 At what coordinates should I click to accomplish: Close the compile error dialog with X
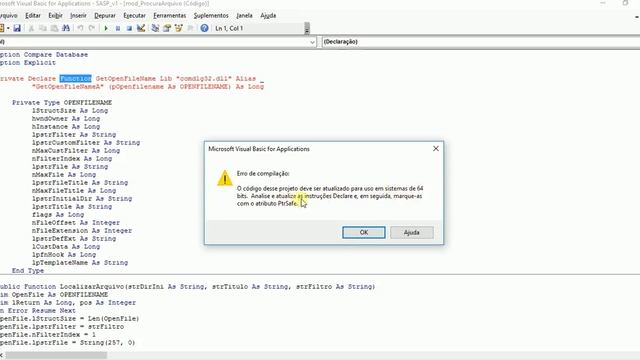click(x=436, y=149)
